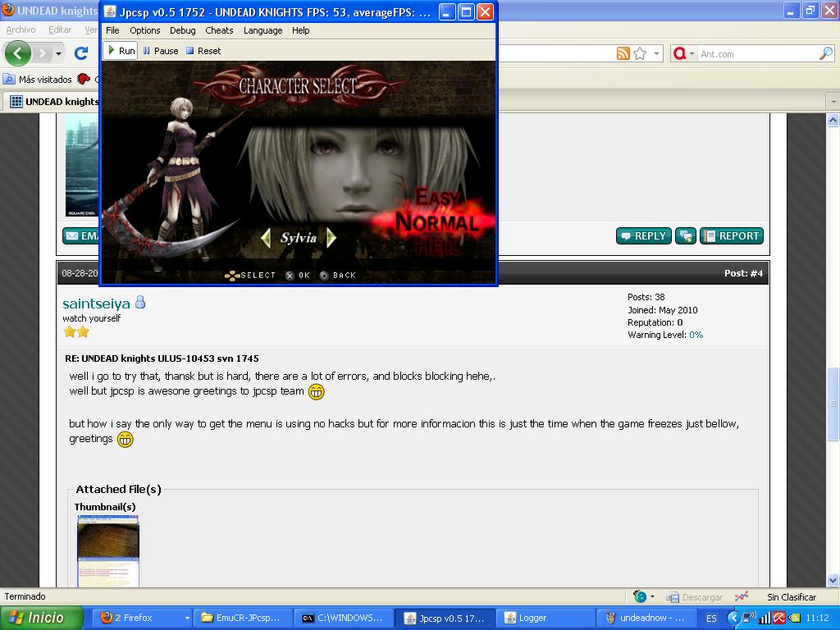The height and width of the screenshot is (630, 840).
Task: Reload the page with the refresh icon
Action: pyautogui.click(x=80, y=53)
